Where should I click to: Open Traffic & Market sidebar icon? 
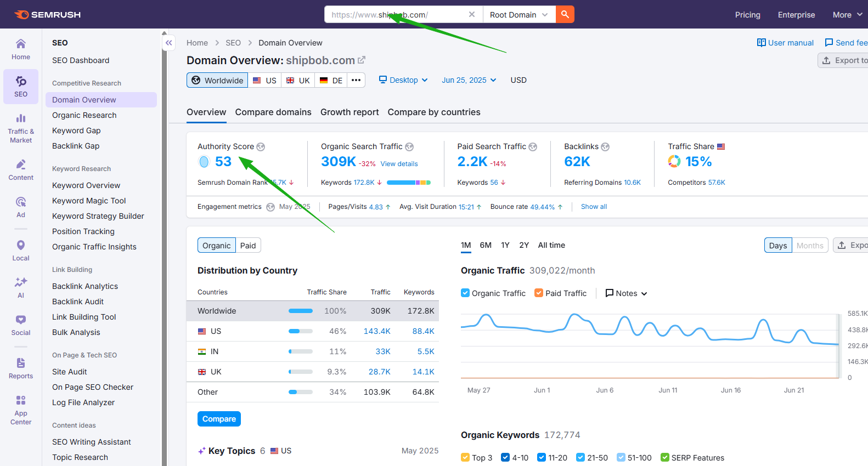[x=21, y=128]
